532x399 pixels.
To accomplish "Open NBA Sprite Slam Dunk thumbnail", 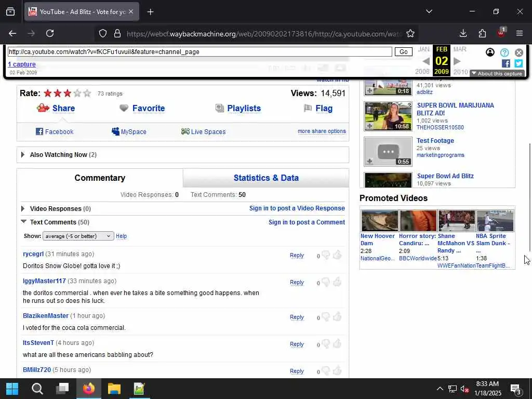I will pyautogui.click(x=495, y=220).
